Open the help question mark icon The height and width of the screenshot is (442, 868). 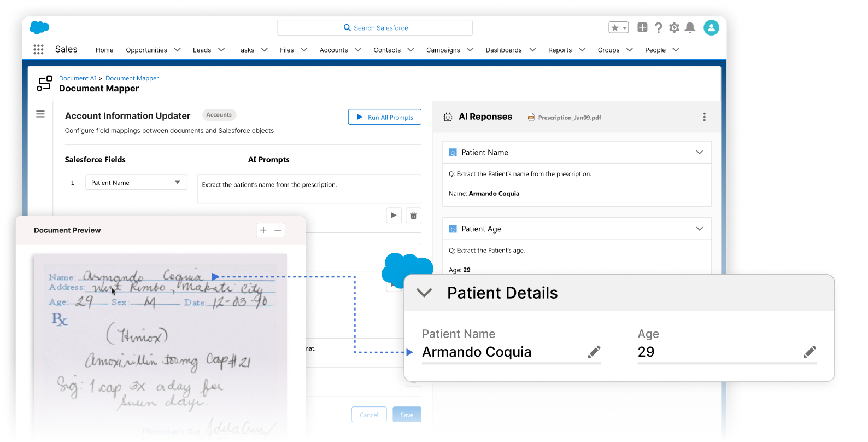pyautogui.click(x=659, y=27)
